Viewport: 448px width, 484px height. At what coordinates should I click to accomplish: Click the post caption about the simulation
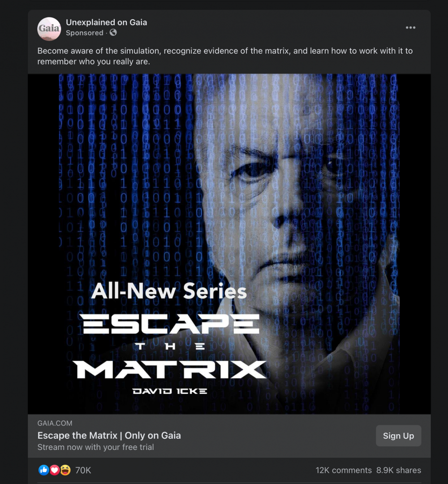click(x=225, y=56)
